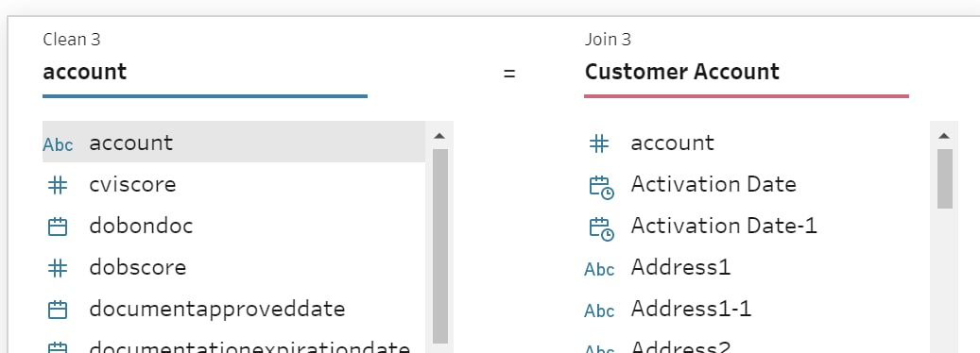Image resolution: width=980 pixels, height=353 pixels.
Task: Click the number icon beside right-side account
Action: (599, 143)
